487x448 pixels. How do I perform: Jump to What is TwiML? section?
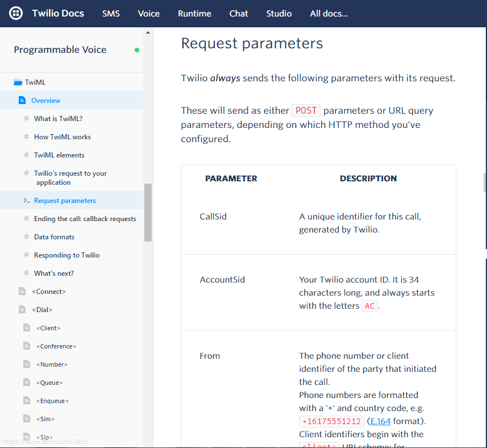(x=59, y=119)
